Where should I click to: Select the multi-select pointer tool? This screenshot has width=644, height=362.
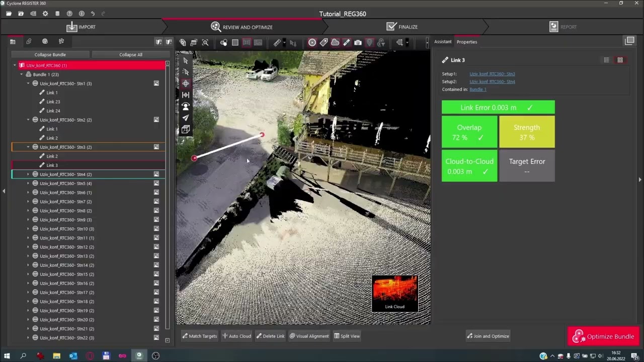[186, 72]
